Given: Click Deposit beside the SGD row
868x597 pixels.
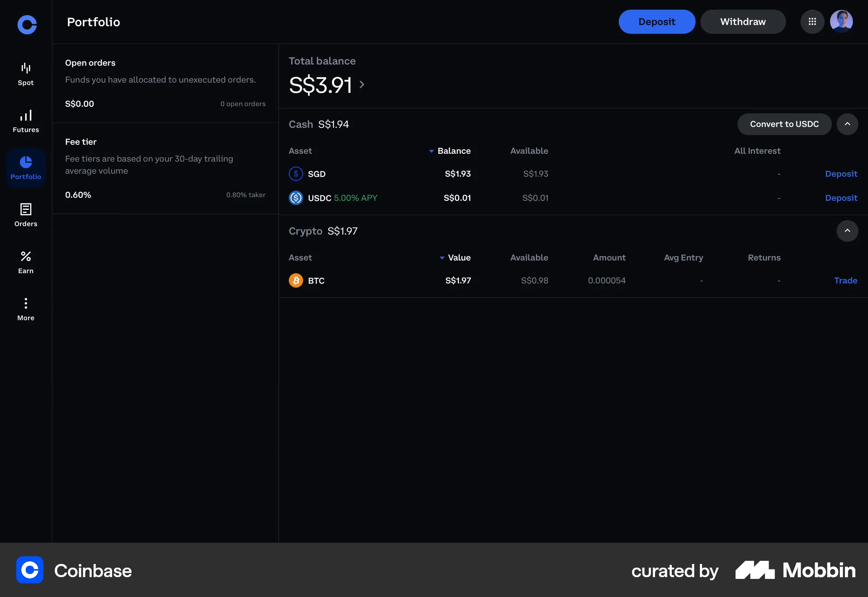Looking at the screenshot, I should 841,174.
